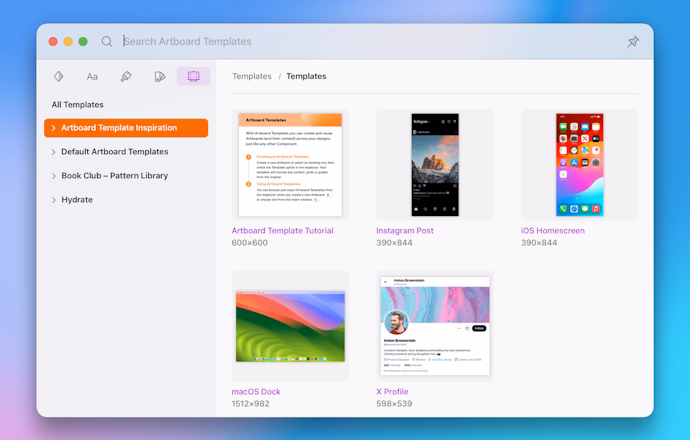
Task: Collapse the Artboard Template Inspiration group
Action: point(53,128)
